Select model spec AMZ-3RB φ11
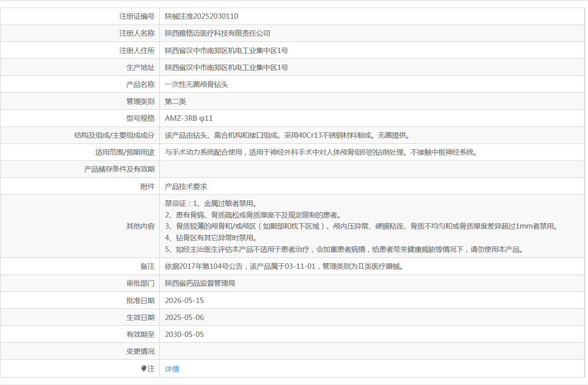 tap(189, 118)
